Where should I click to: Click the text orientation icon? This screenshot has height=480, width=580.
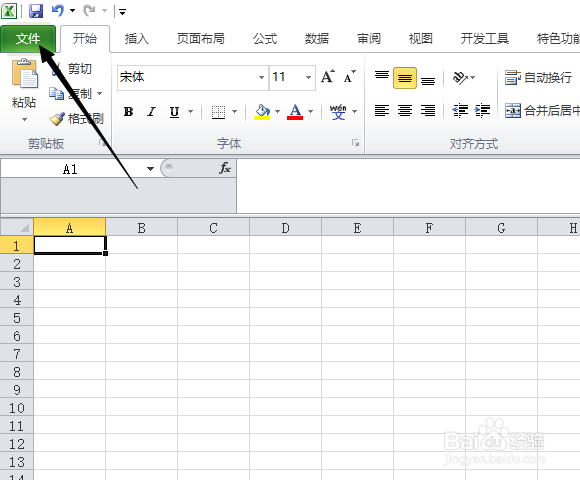460,78
